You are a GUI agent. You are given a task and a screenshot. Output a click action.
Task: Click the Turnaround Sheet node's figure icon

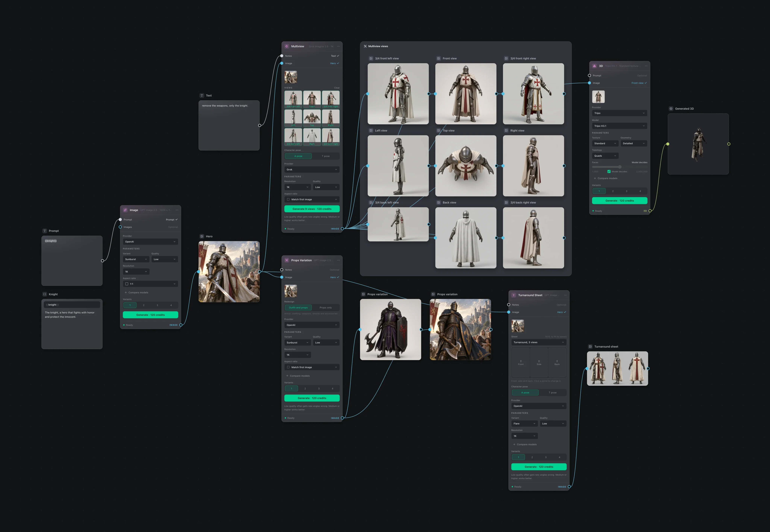[x=514, y=295]
